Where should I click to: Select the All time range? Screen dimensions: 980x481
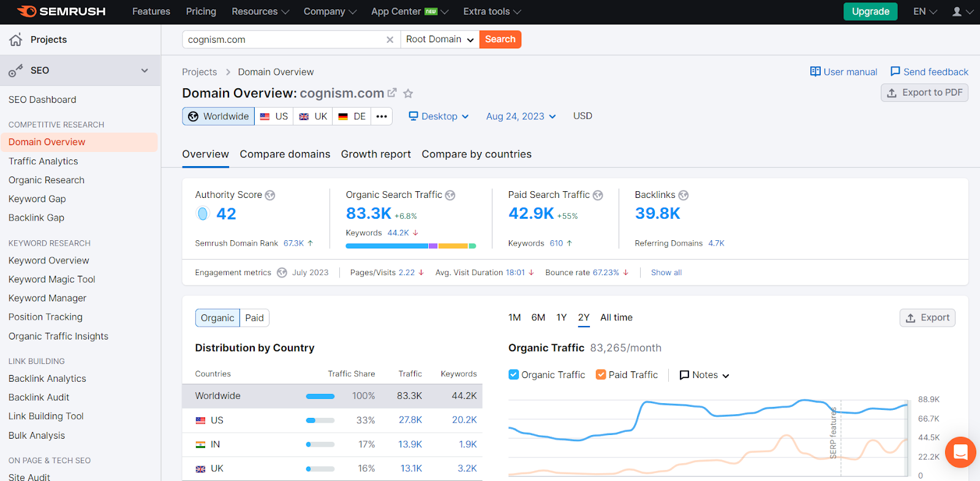(x=616, y=317)
